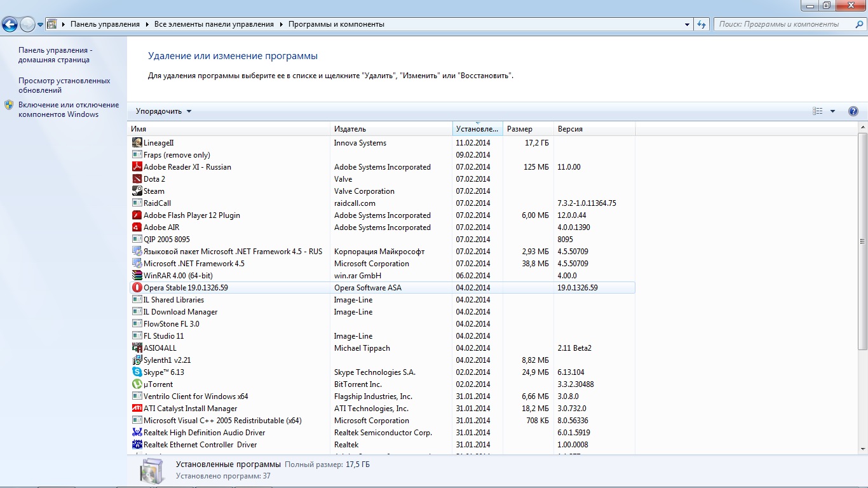The width and height of the screenshot is (868, 488).
Task: Open the Упорядочить dropdown menu
Action: pyautogui.click(x=163, y=111)
